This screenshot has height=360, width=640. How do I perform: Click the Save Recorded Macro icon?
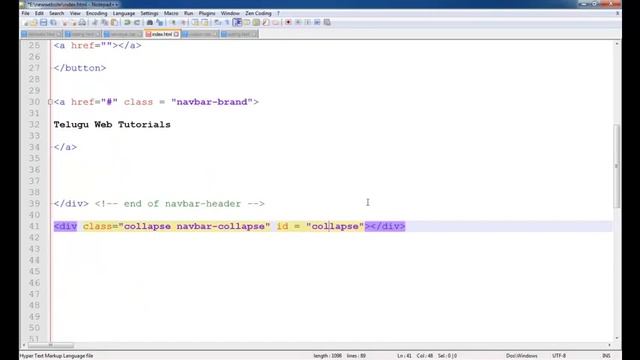point(328,22)
